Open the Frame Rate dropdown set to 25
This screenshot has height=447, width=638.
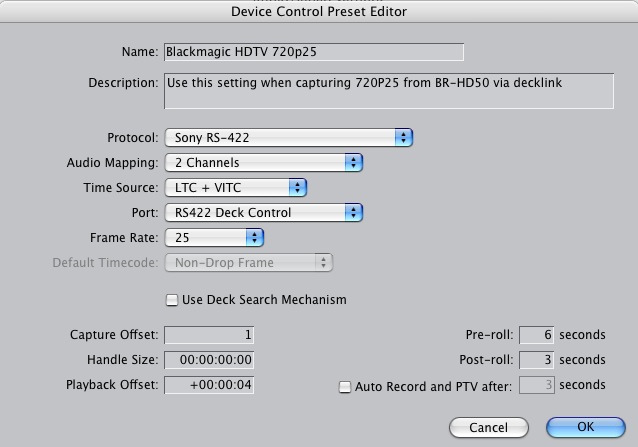(x=214, y=237)
